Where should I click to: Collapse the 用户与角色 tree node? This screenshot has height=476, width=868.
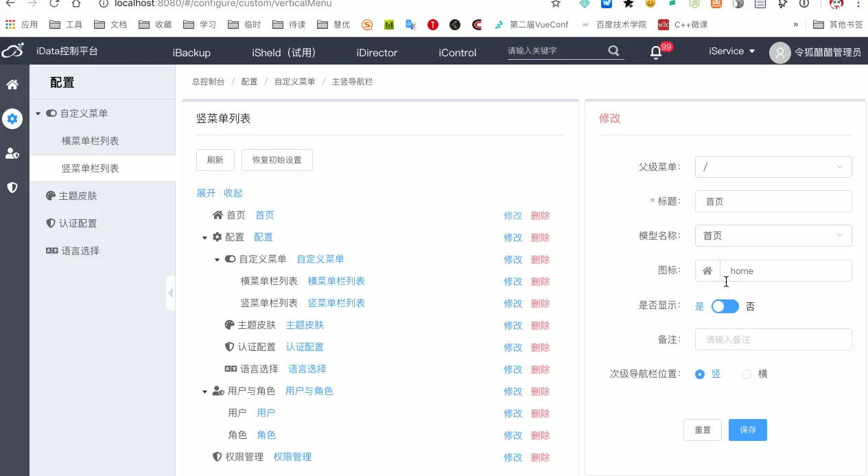[x=204, y=391]
